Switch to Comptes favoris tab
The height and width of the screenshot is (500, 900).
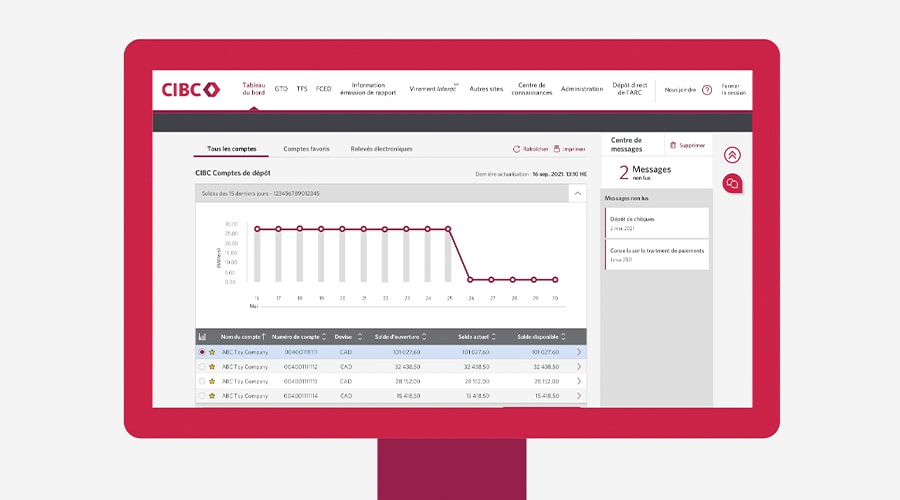(x=307, y=149)
